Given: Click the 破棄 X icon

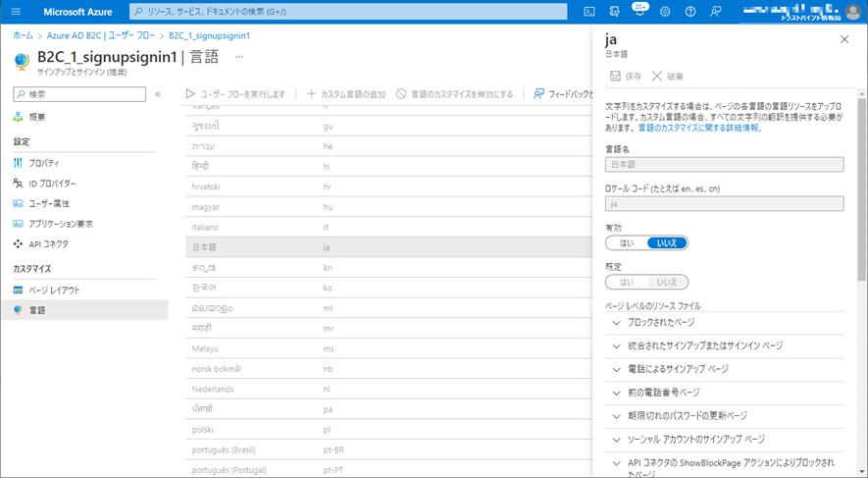Looking at the screenshot, I should click(656, 76).
